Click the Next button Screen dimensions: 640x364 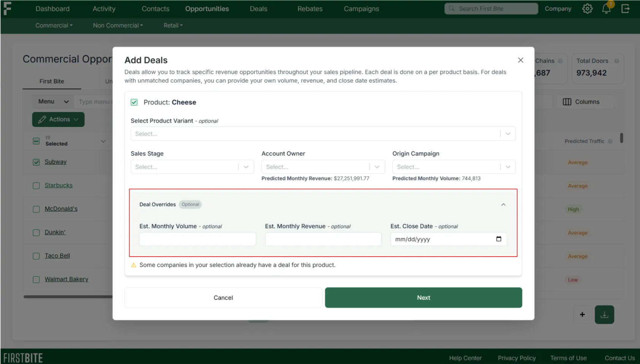(x=423, y=298)
